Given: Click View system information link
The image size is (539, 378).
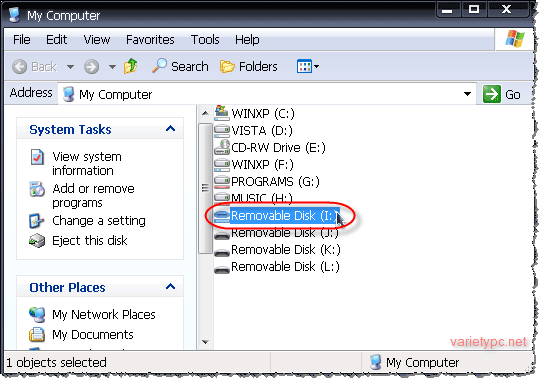Looking at the screenshot, I should [87, 164].
